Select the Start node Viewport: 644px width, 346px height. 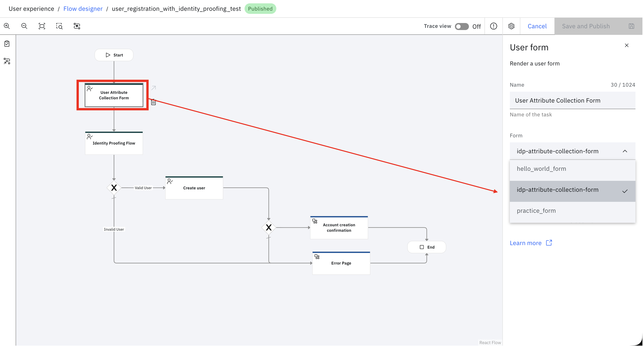[x=114, y=55]
